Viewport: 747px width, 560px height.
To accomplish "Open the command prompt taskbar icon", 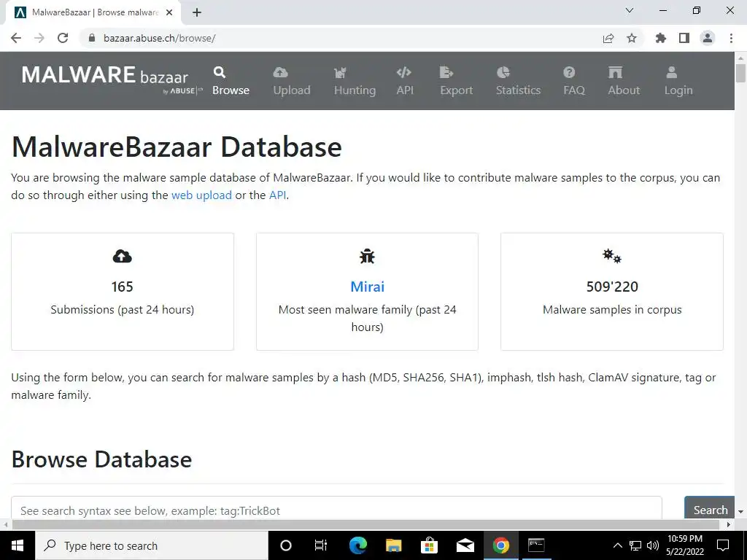I will [536, 545].
